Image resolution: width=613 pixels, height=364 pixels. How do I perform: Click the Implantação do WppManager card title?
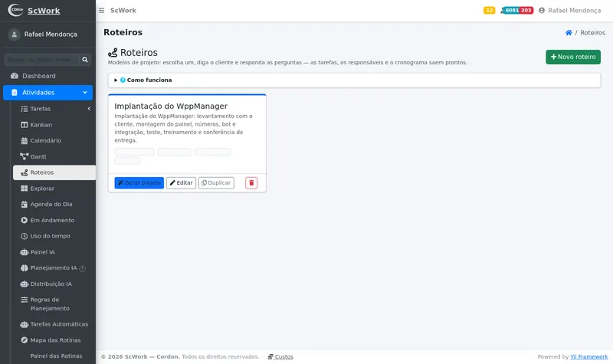(x=171, y=107)
